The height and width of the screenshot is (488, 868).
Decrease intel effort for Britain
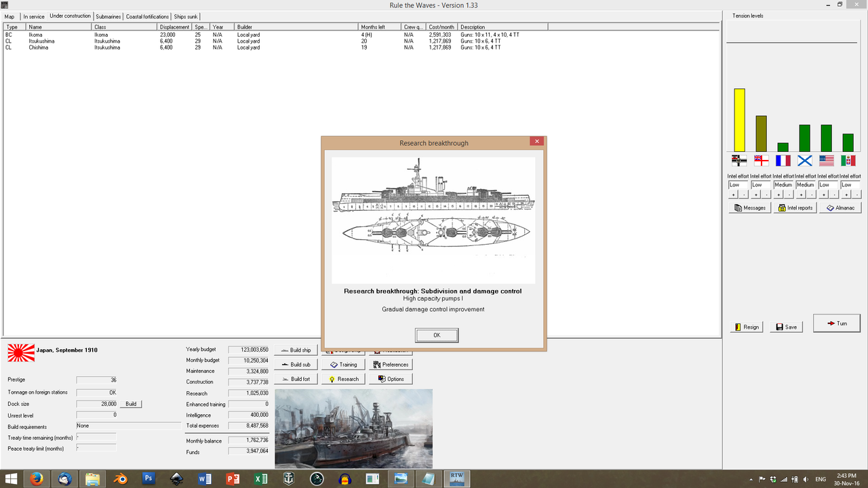pyautogui.click(x=766, y=195)
